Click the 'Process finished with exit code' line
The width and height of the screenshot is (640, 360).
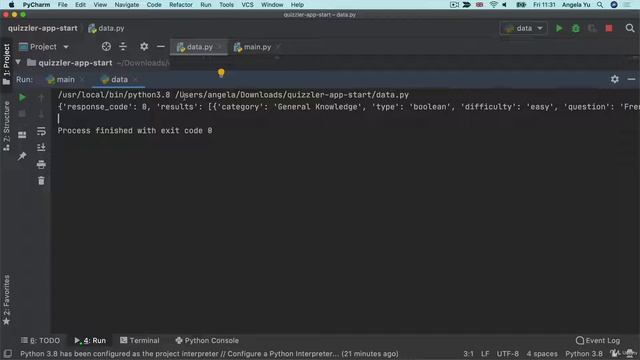[x=135, y=131]
